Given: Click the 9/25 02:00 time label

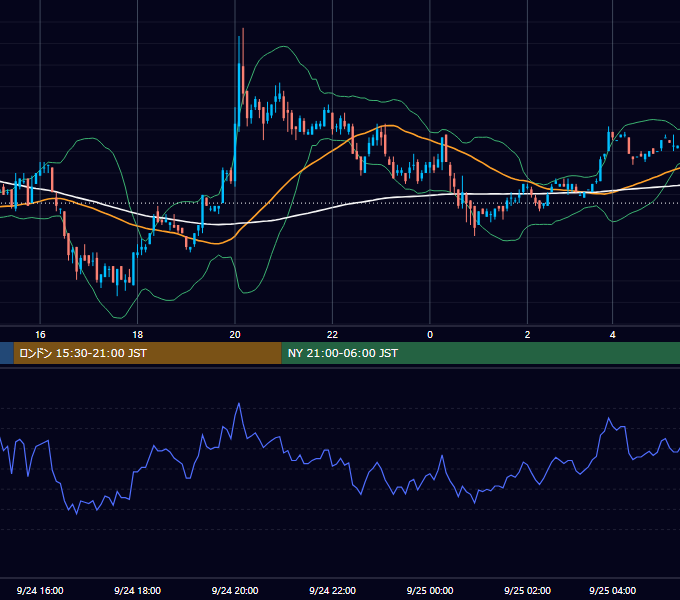Looking at the screenshot, I should click(x=527, y=590).
